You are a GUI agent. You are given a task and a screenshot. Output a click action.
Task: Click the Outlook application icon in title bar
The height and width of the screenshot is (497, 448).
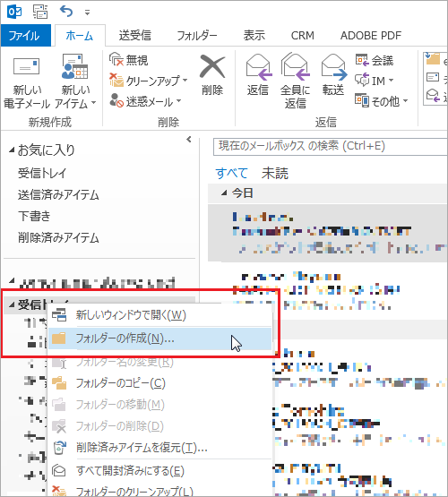[x=14, y=12]
